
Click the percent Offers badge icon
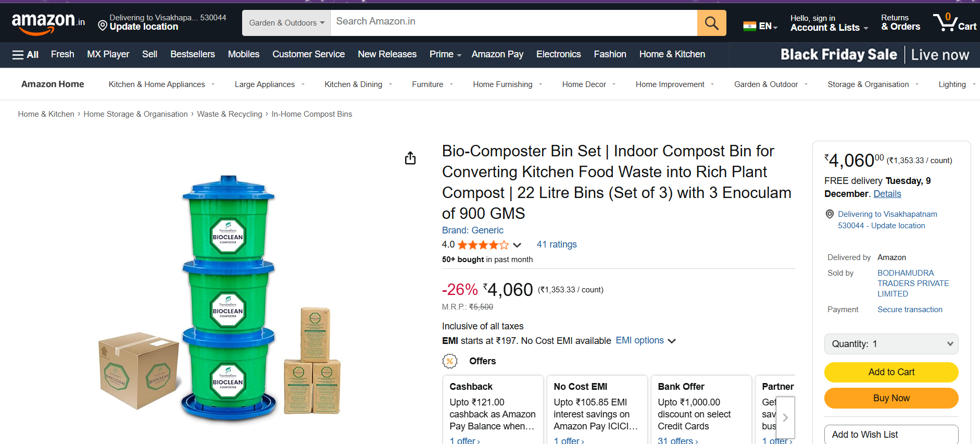(x=449, y=361)
